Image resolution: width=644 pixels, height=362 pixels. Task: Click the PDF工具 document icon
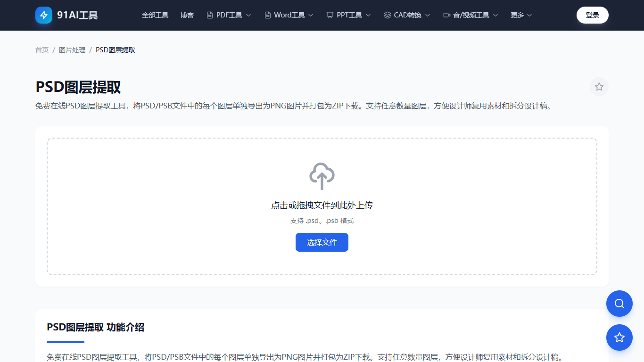pos(210,15)
